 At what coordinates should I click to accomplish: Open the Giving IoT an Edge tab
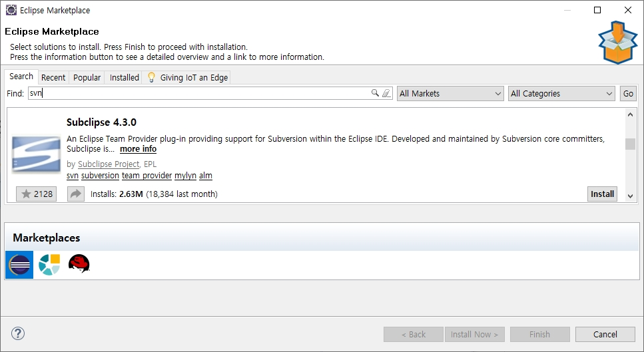point(186,78)
